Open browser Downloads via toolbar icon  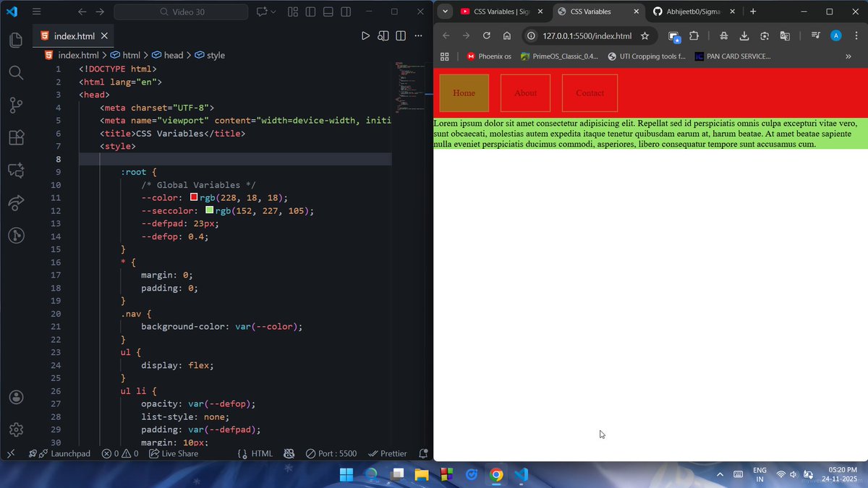pos(744,35)
